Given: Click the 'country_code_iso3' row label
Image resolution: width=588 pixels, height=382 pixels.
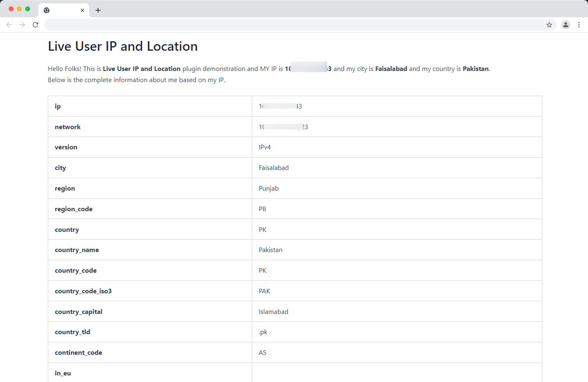Looking at the screenshot, I should pyautogui.click(x=83, y=291).
